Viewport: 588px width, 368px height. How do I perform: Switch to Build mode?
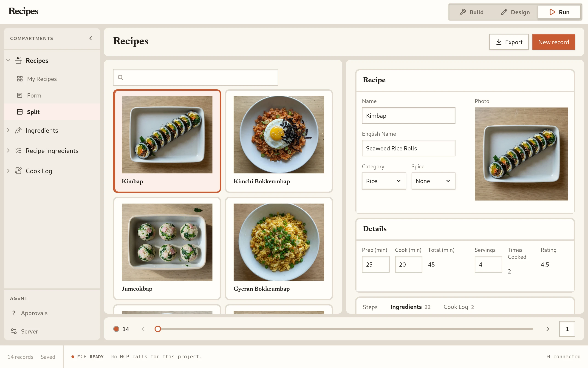pyautogui.click(x=471, y=12)
